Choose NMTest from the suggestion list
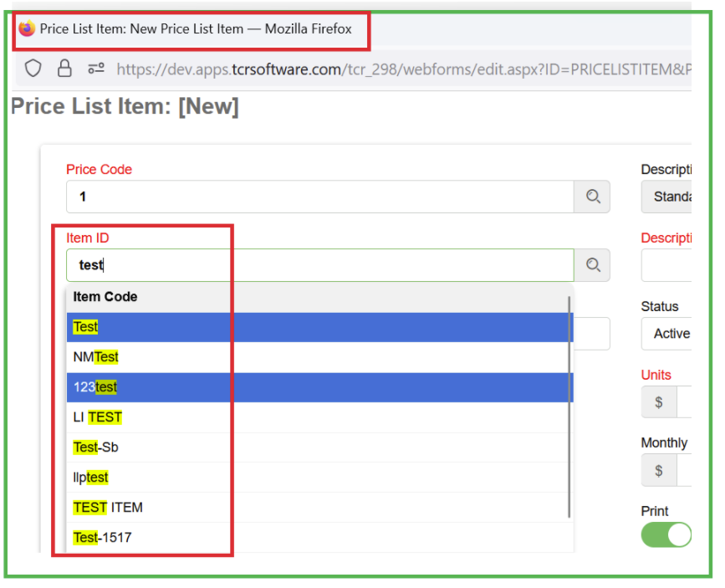The height and width of the screenshot is (588, 725). 320,357
